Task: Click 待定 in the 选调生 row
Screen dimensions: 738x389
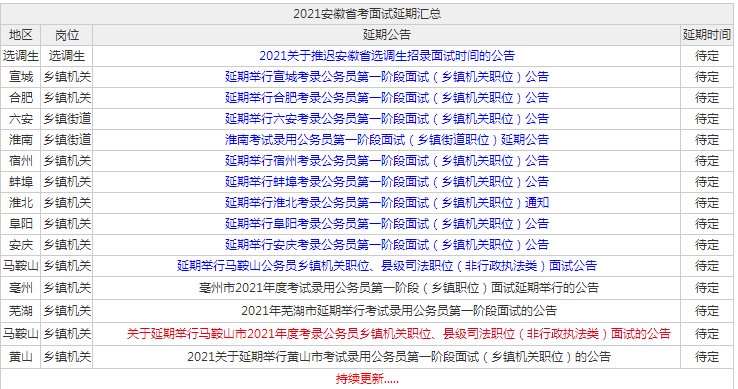Action: coord(706,56)
